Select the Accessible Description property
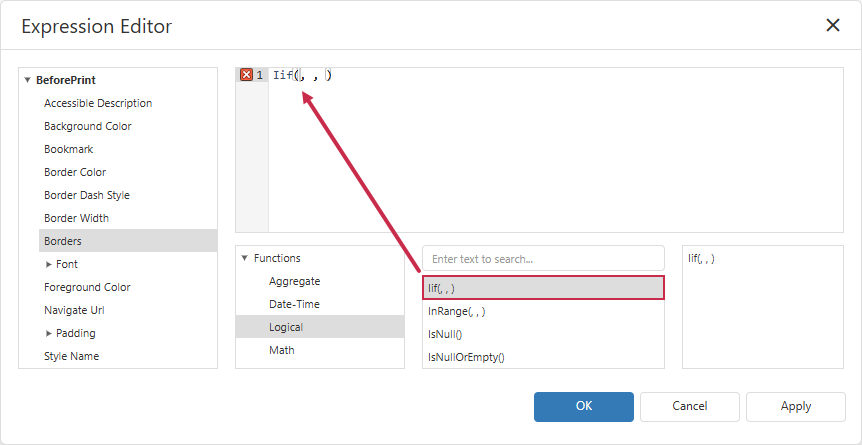Viewport: 862px width, 445px height. (128, 103)
